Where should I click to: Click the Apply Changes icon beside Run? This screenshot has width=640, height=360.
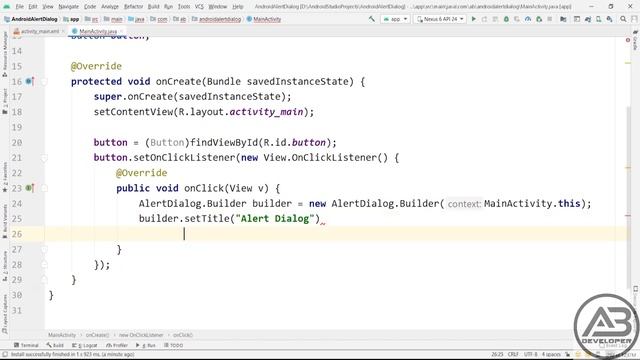click(x=484, y=19)
